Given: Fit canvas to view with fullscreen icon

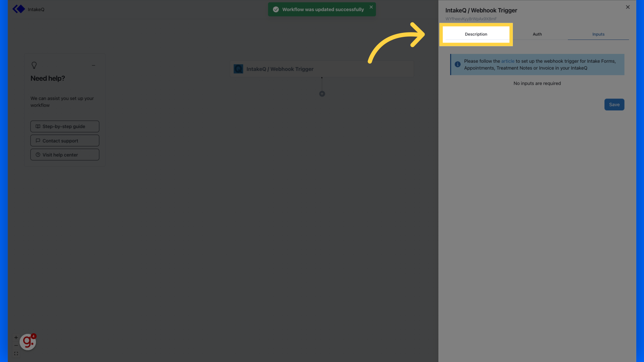Looking at the screenshot, I should [x=16, y=354].
